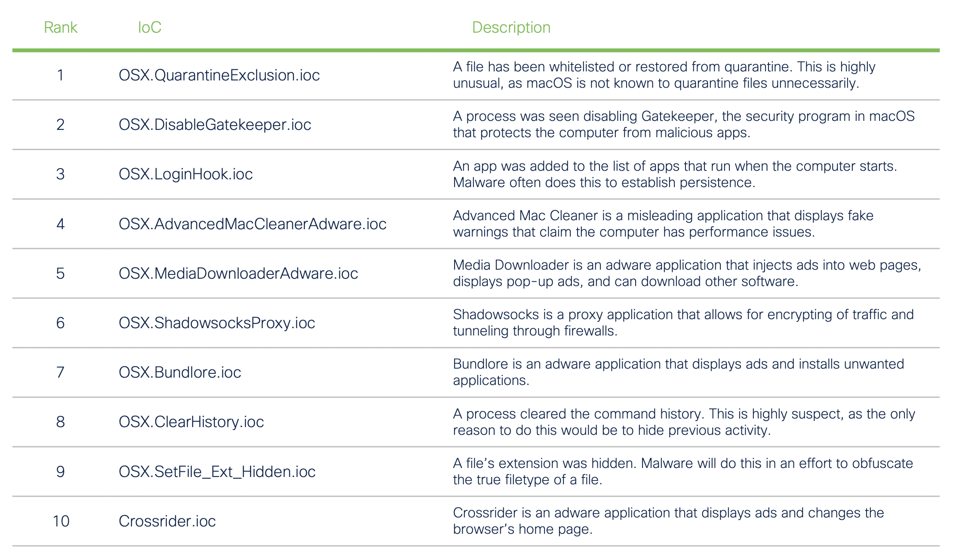The image size is (953, 560).
Task: Select OSX.ClearHistory.ioc entry
Action: (191, 422)
